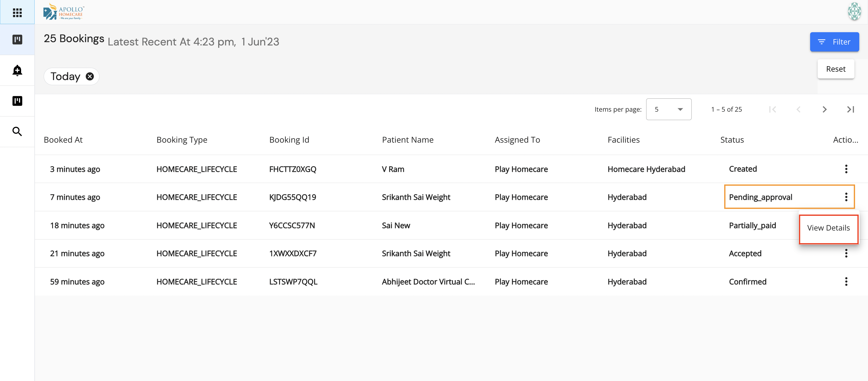The image size is (868, 381).
Task: Choose View Details from the popup menu
Action: 828,228
